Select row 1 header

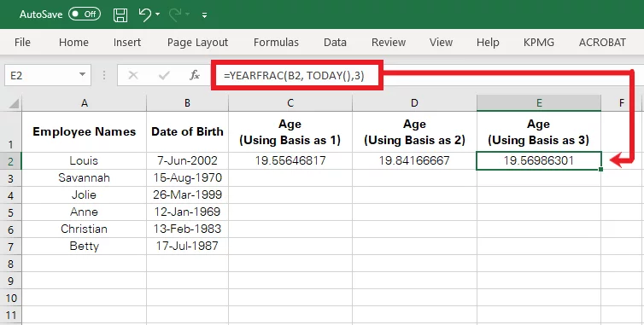coord(11,131)
